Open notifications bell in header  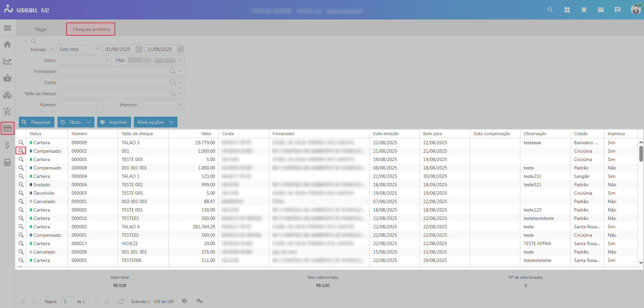(x=584, y=10)
